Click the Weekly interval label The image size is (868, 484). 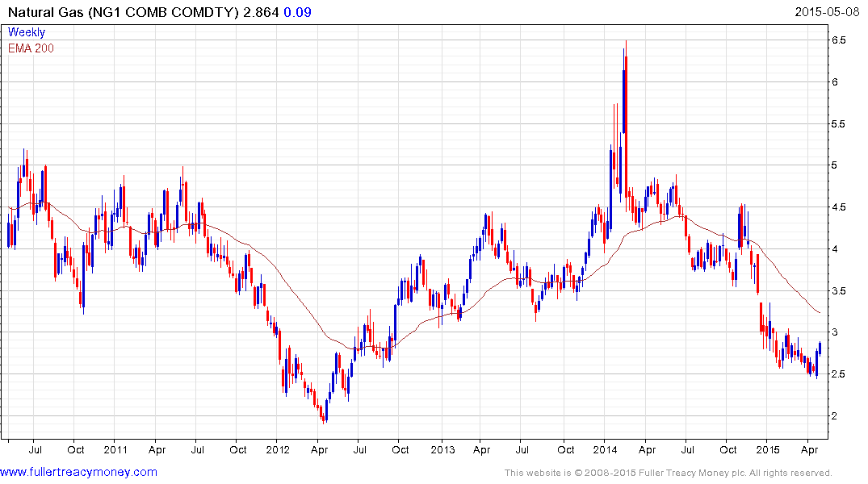(27, 32)
